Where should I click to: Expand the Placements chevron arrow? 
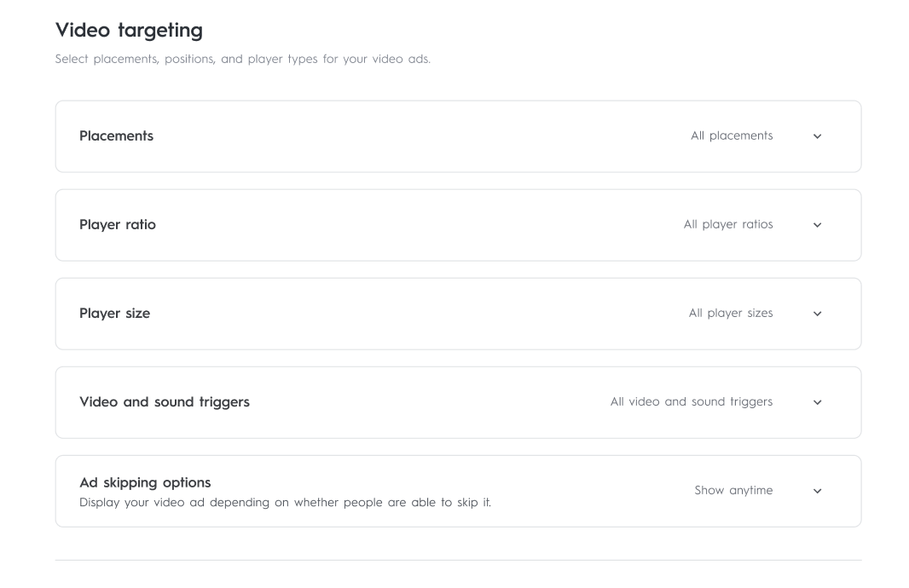pos(817,136)
